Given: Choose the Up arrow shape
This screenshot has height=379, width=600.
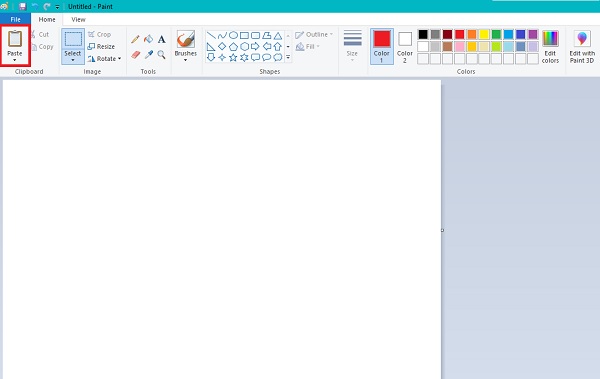Looking at the screenshot, I should click(278, 47).
